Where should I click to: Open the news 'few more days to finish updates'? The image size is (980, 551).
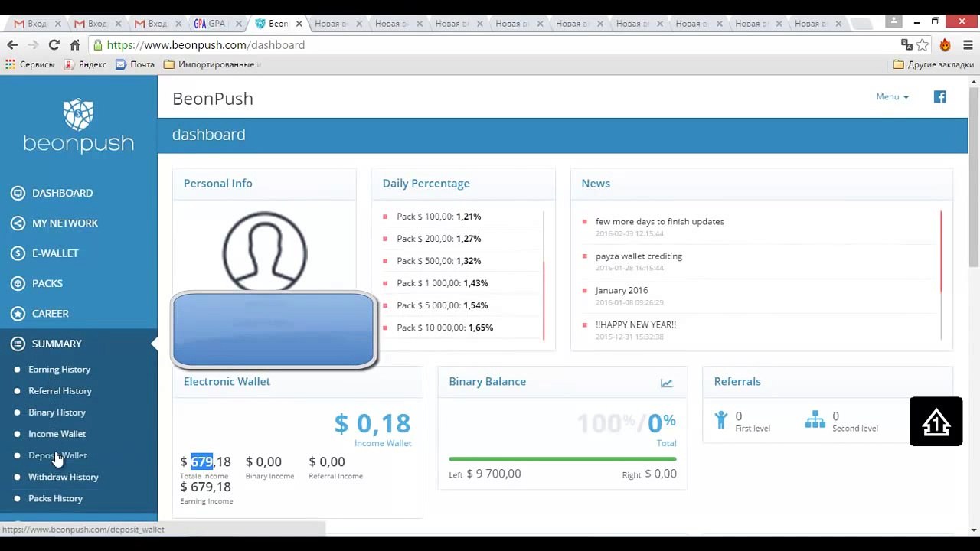660,222
